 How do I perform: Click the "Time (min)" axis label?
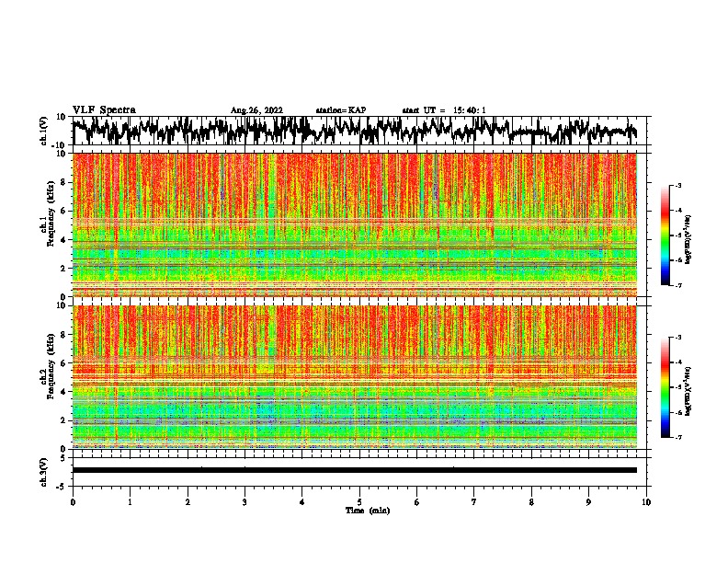pyautogui.click(x=368, y=511)
